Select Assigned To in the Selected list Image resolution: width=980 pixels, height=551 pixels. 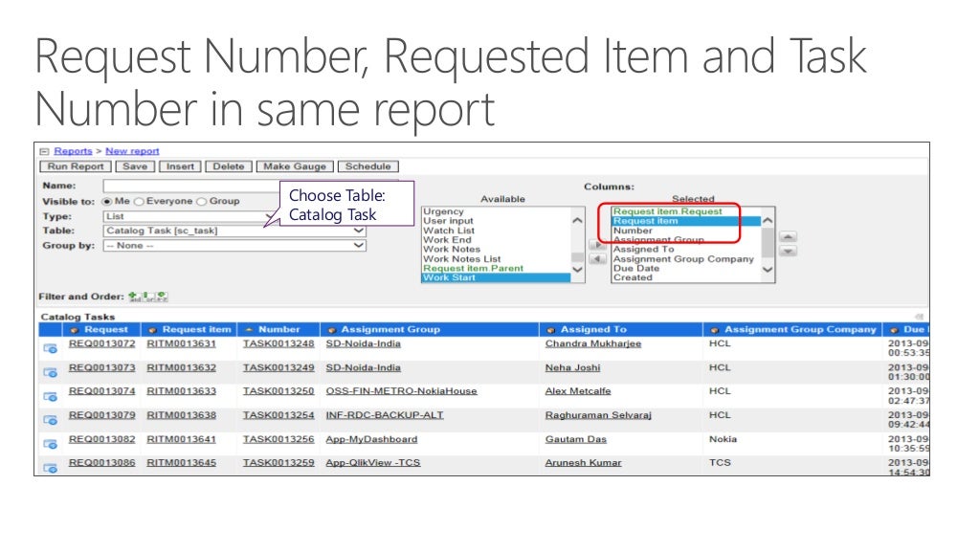pyautogui.click(x=644, y=249)
